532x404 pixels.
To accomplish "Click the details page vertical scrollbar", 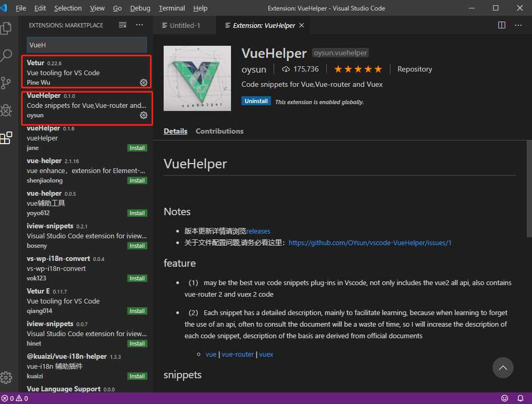I will coord(529,189).
